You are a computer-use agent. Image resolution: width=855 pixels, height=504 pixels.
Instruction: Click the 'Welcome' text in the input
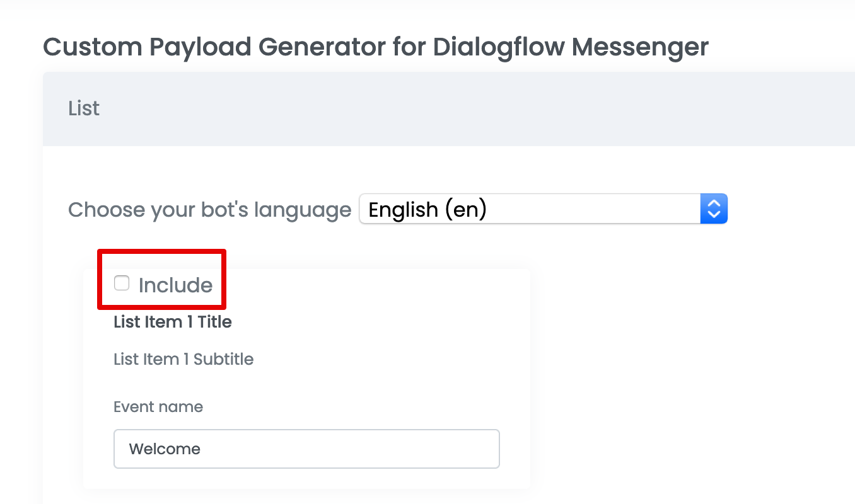pyautogui.click(x=165, y=449)
